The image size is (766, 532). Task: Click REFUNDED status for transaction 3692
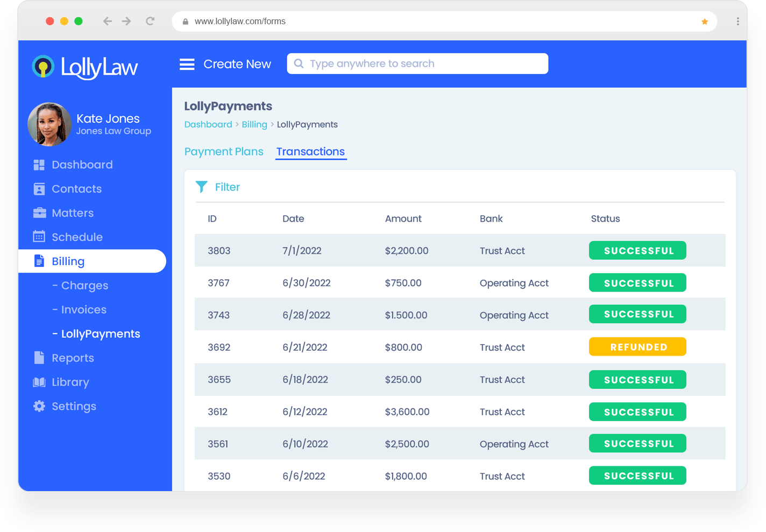pos(637,347)
